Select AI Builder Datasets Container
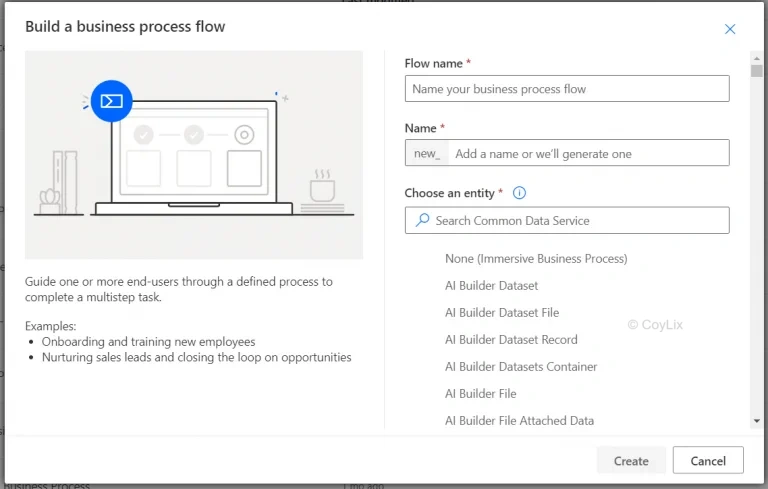 pyautogui.click(x=521, y=367)
